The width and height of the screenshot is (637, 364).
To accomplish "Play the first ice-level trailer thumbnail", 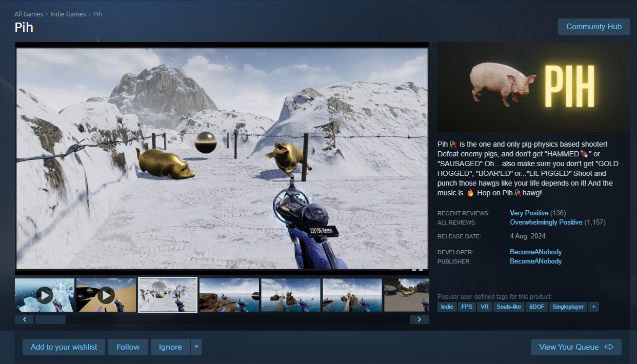I will 45,295.
